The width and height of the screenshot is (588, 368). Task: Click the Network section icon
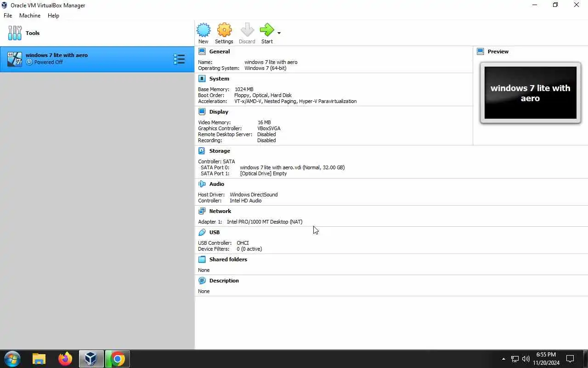pos(202,211)
